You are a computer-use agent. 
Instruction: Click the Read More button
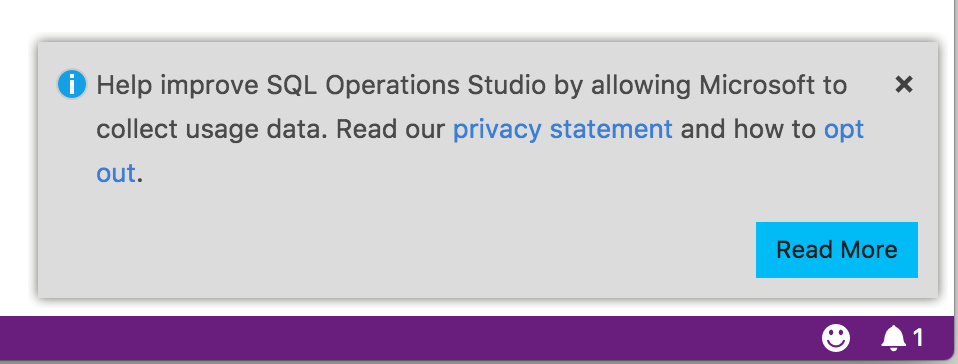[836, 250]
